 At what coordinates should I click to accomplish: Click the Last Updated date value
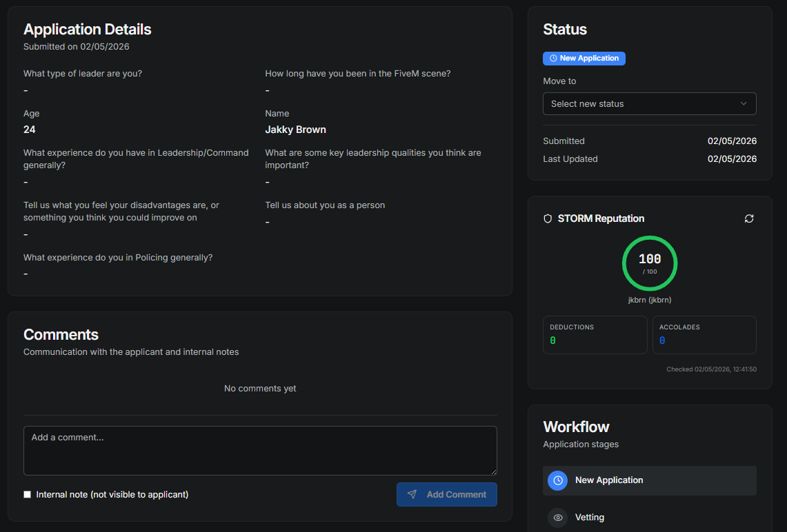pos(732,159)
